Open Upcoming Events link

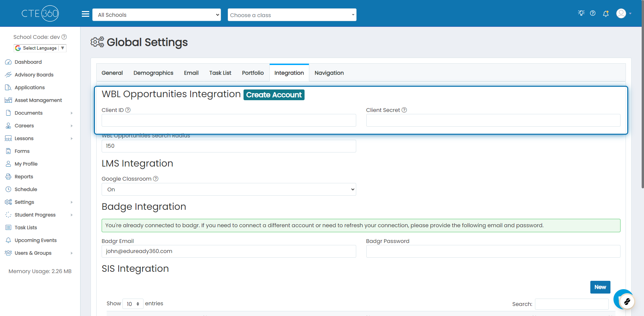(x=36, y=240)
